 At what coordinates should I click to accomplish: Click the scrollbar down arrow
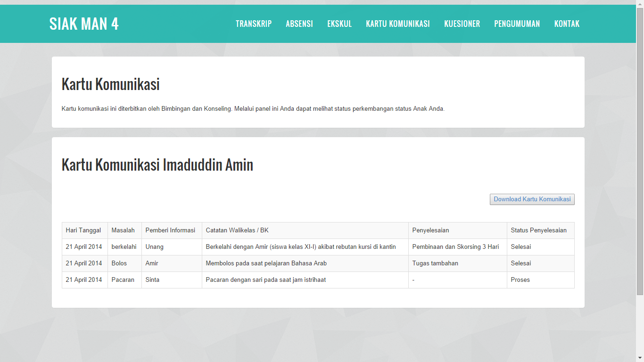(640, 358)
